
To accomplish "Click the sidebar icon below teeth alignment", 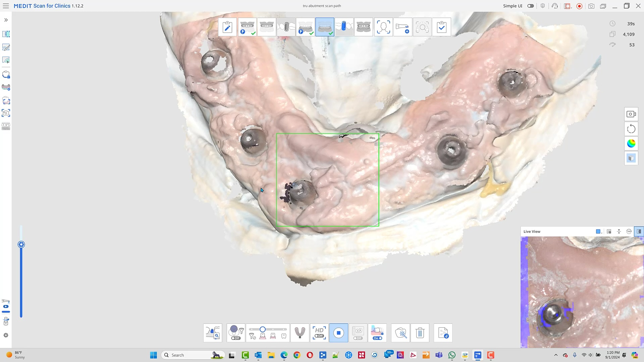I will point(6,101).
